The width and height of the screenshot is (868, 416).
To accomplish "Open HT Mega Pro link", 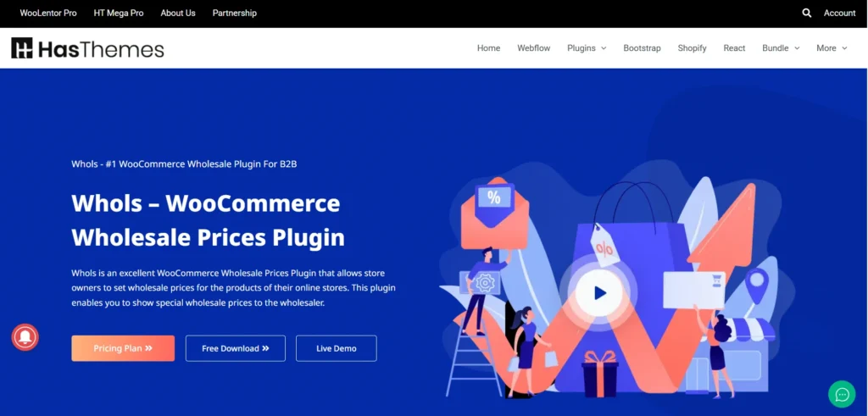I will click(119, 13).
